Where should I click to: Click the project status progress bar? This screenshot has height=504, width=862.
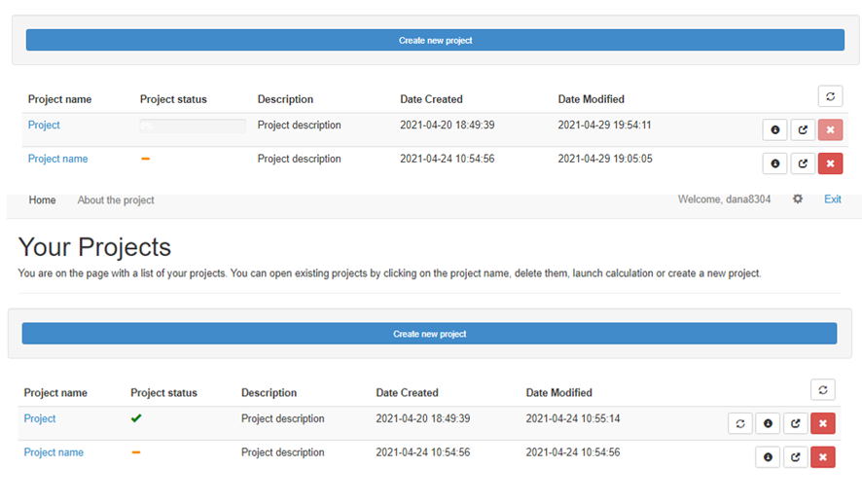(192, 126)
